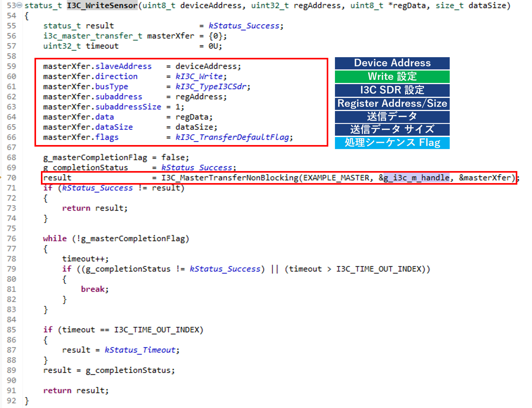Click the arrow marker beside line 70
The image size is (532, 408).
pos(1,177)
